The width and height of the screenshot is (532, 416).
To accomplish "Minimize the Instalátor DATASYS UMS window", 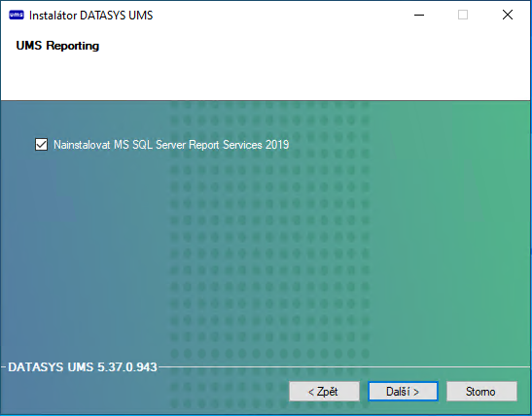I will pyautogui.click(x=419, y=15).
